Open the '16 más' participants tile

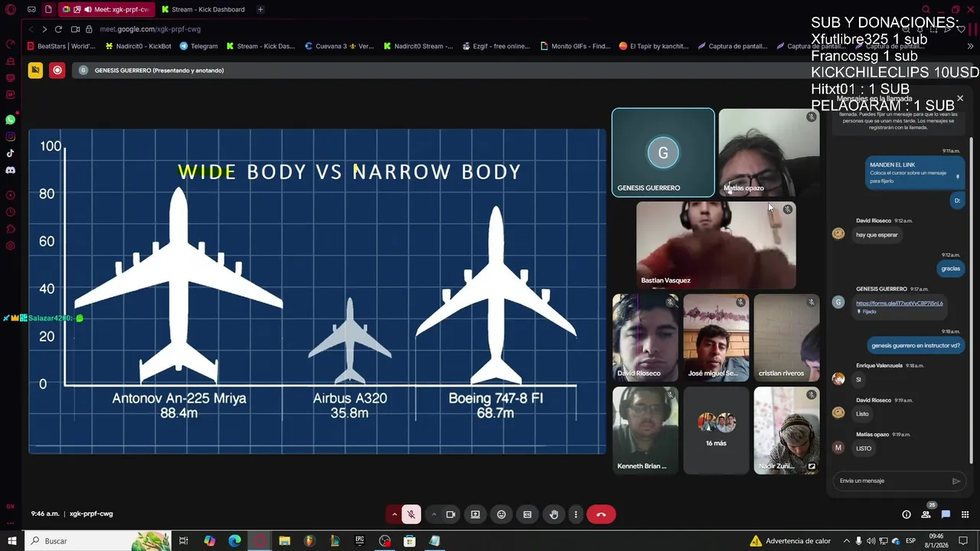point(716,429)
